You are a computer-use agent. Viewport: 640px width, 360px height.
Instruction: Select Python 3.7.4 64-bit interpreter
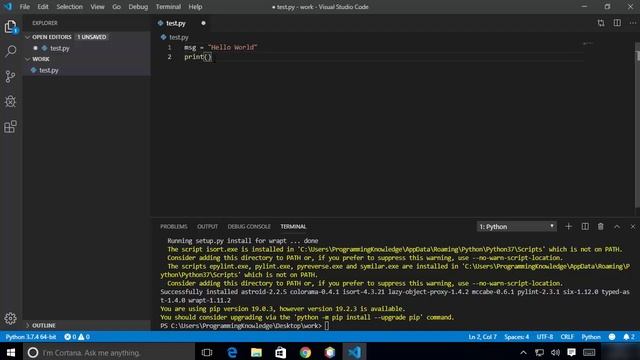(x=31, y=337)
